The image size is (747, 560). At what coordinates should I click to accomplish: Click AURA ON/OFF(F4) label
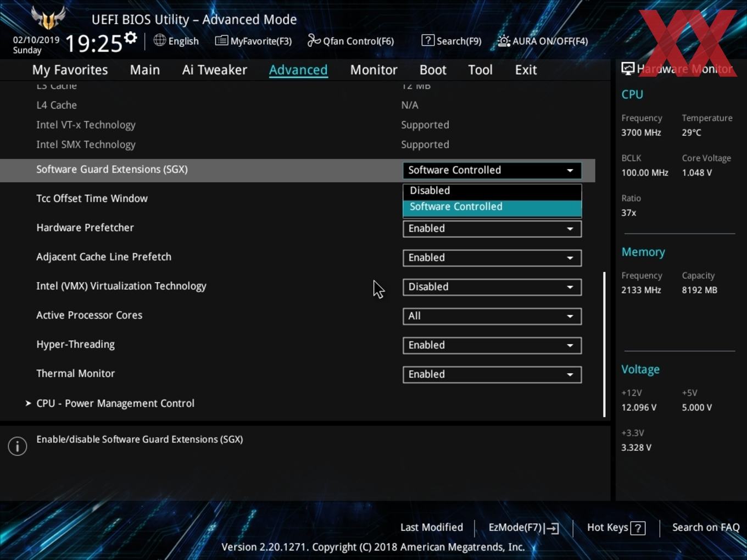[550, 41]
